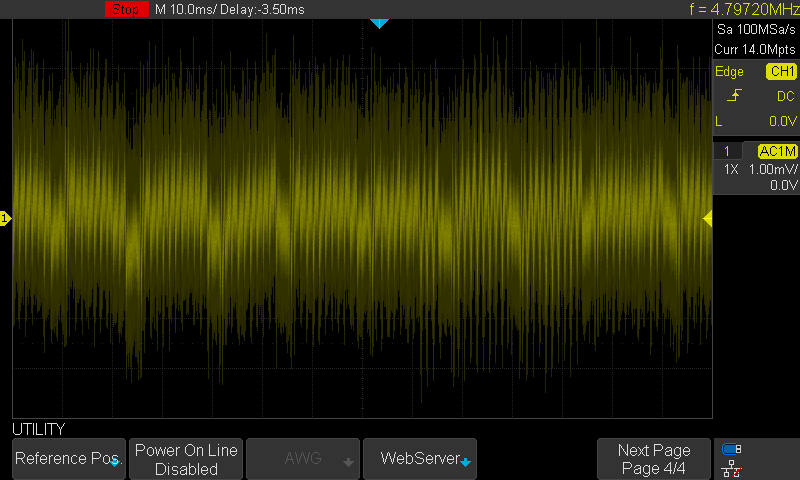This screenshot has width=800, height=480.
Task: Click the Curr 14.0Mpts memory depth readout
Action: click(x=755, y=49)
